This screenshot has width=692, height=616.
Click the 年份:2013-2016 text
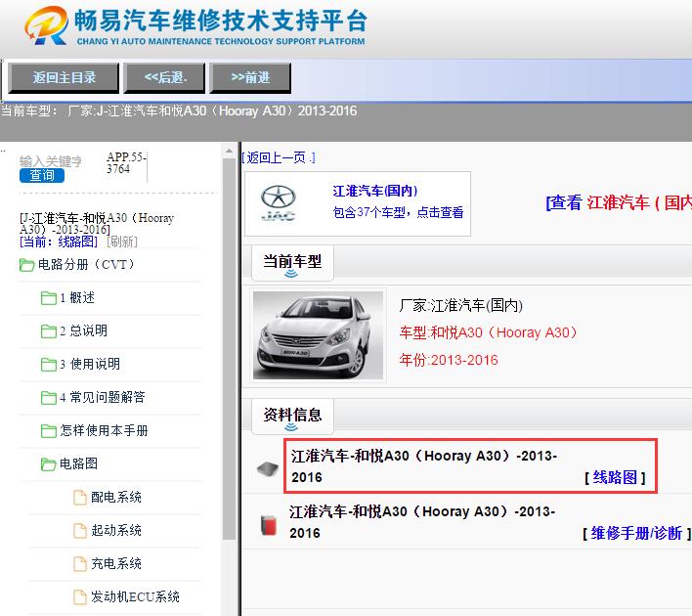[x=449, y=361]
